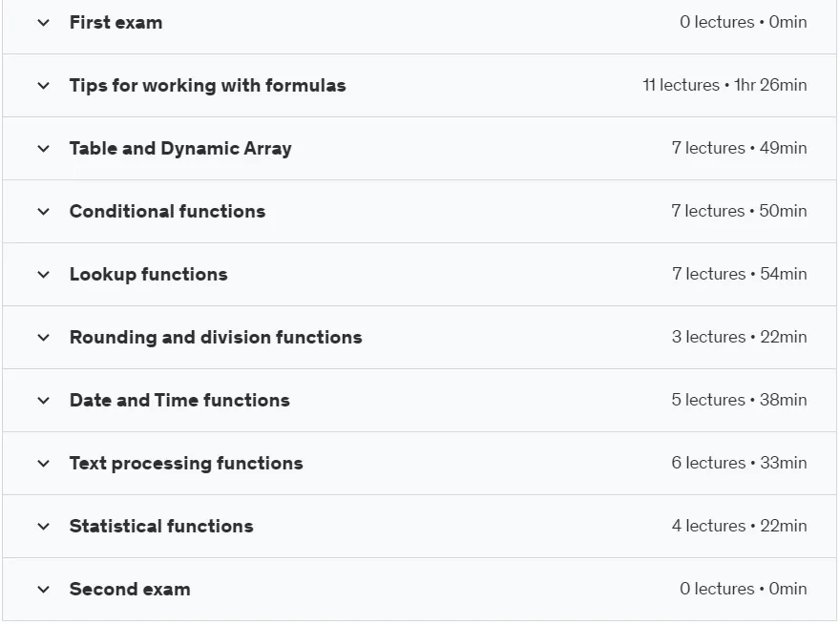The image size is (840, 624).
Task: Open Tips for working with formulas title
Action: (x=208, y=86)
